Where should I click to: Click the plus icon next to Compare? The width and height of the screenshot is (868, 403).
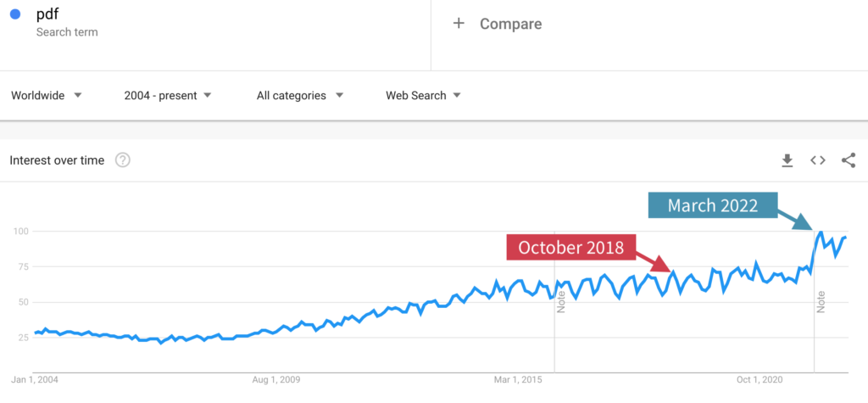(x=459, y=23)
